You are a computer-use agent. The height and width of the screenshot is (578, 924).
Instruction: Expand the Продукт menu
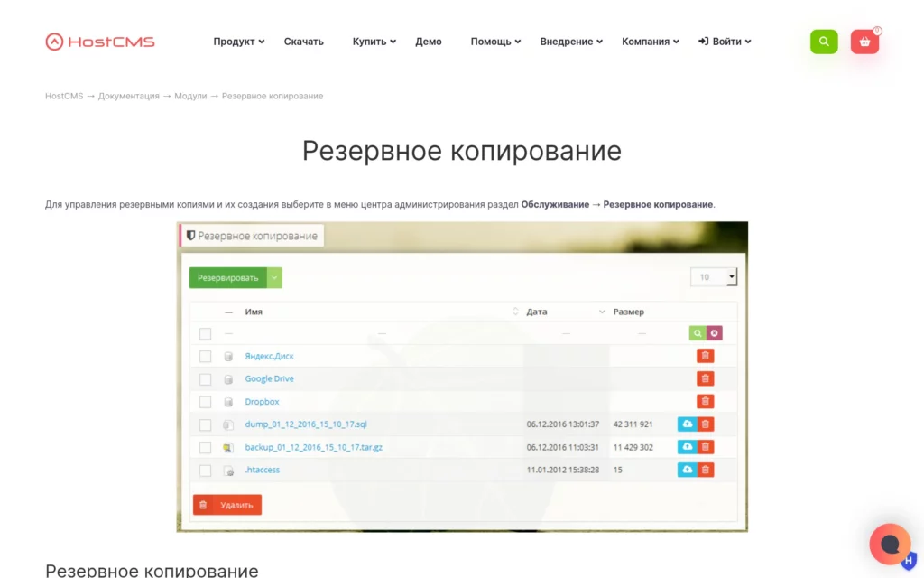tap(238, 42)
